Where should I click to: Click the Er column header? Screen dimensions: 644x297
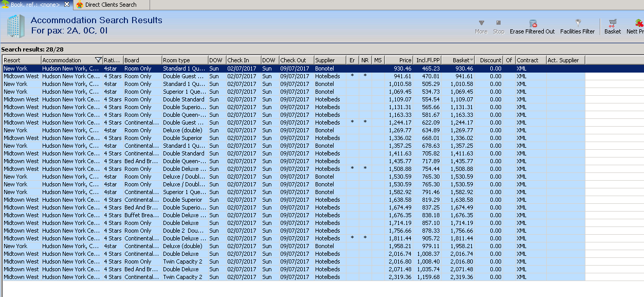click(x=353, y=60)
